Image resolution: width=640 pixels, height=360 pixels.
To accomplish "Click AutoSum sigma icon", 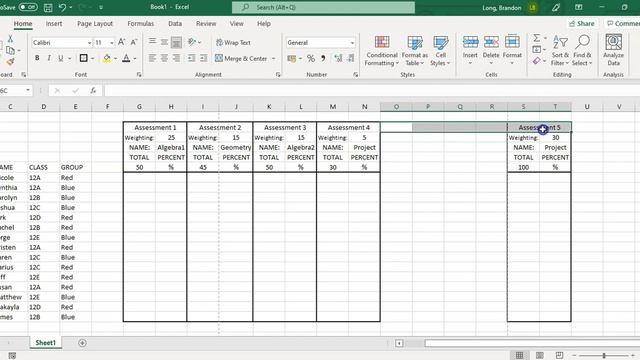I will [x=537, y=38].
